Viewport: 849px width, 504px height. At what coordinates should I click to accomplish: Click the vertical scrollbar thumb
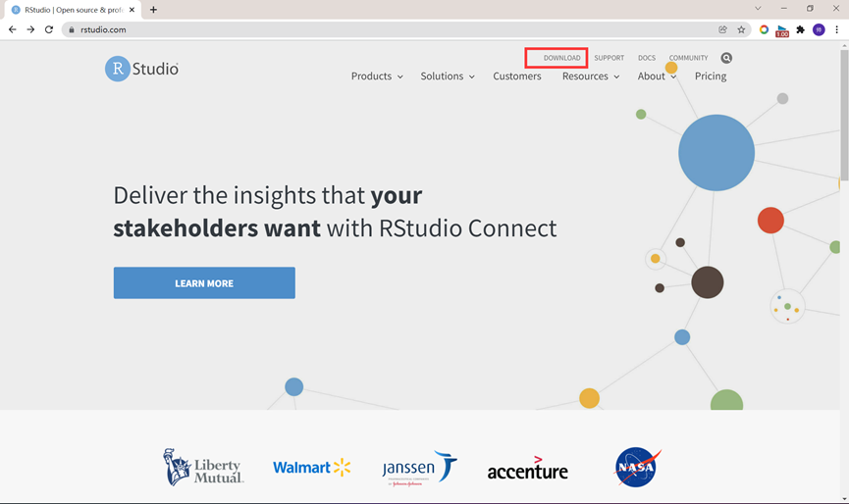click(844, 116)
